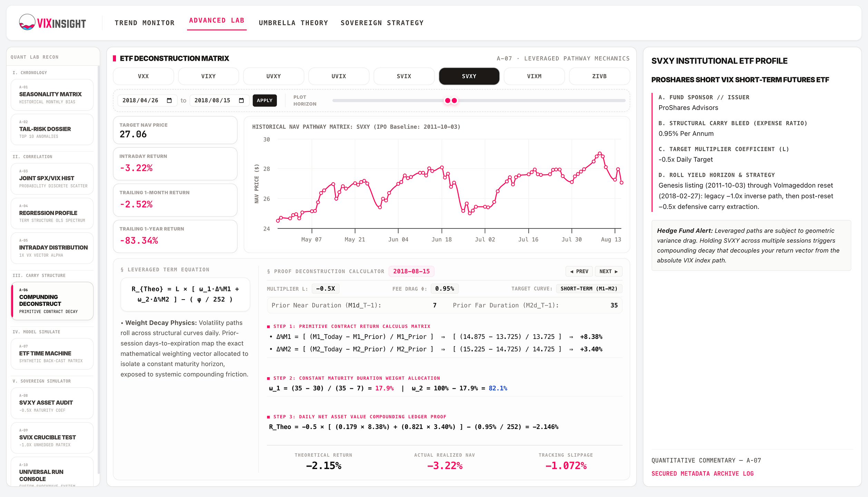Switch to the ZIVB ETF
868x497 pixels.
pyautogui.click(x=599, y=76)
